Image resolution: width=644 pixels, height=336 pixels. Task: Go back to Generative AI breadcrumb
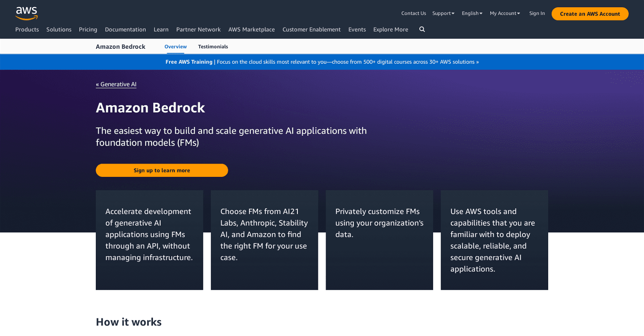click(x=116, y=84)
